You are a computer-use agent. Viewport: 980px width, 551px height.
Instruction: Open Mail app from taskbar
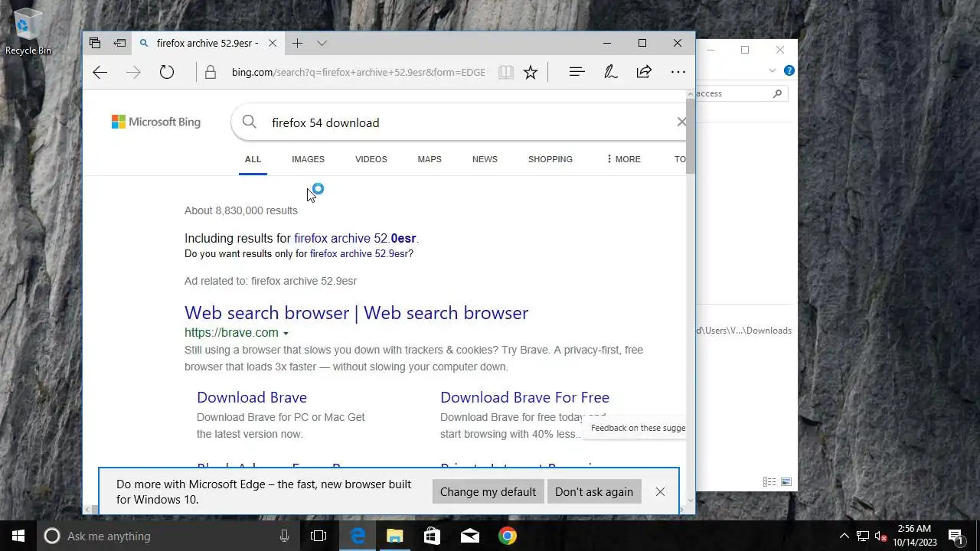469,536
